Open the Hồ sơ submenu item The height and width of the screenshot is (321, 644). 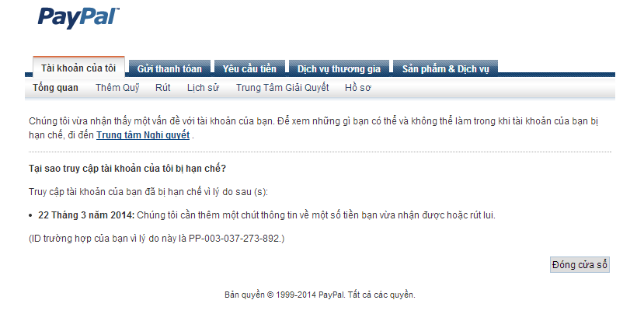click(357, 88)
